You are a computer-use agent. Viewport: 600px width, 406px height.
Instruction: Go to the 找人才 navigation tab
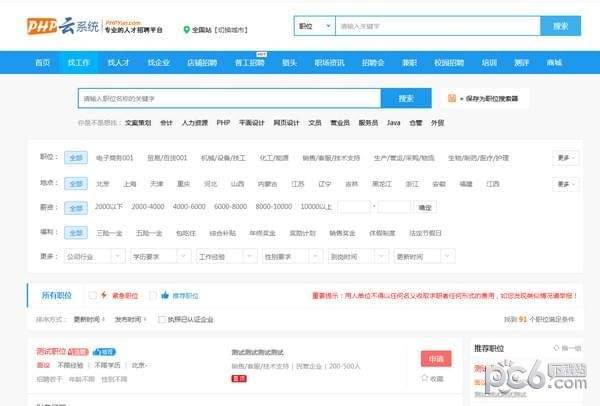point(119,62)
